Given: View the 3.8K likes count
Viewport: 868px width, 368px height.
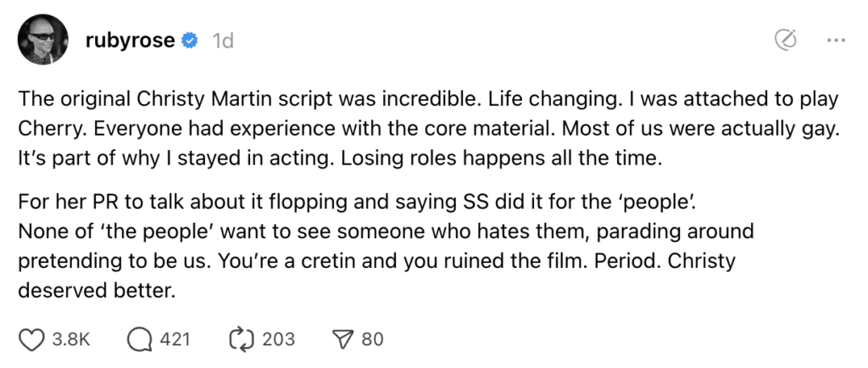Looking at the screenshot, I should tap(71, 339).
